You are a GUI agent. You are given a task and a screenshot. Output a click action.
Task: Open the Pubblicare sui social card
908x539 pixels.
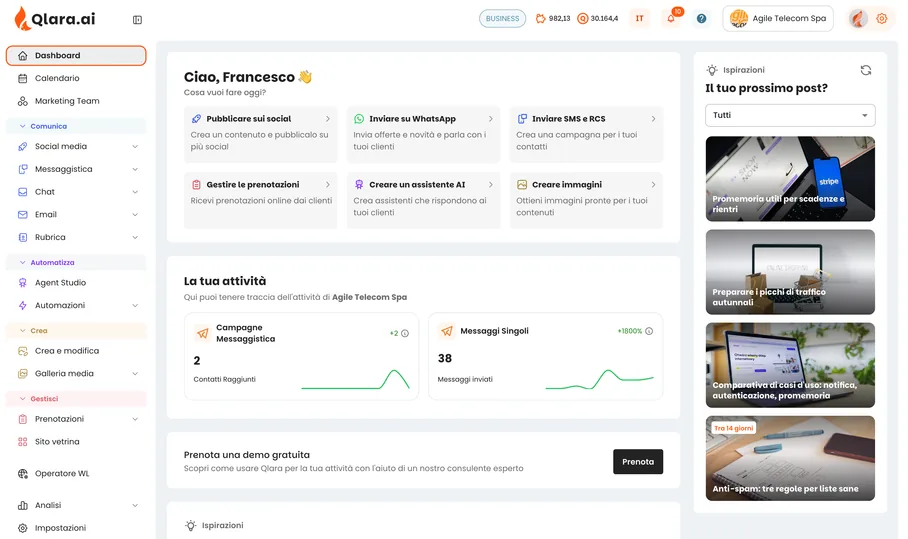(261, 134)
